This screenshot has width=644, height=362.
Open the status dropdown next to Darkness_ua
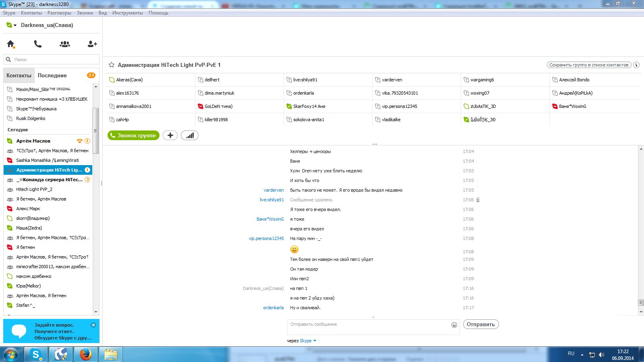click(x=15, y=25)
